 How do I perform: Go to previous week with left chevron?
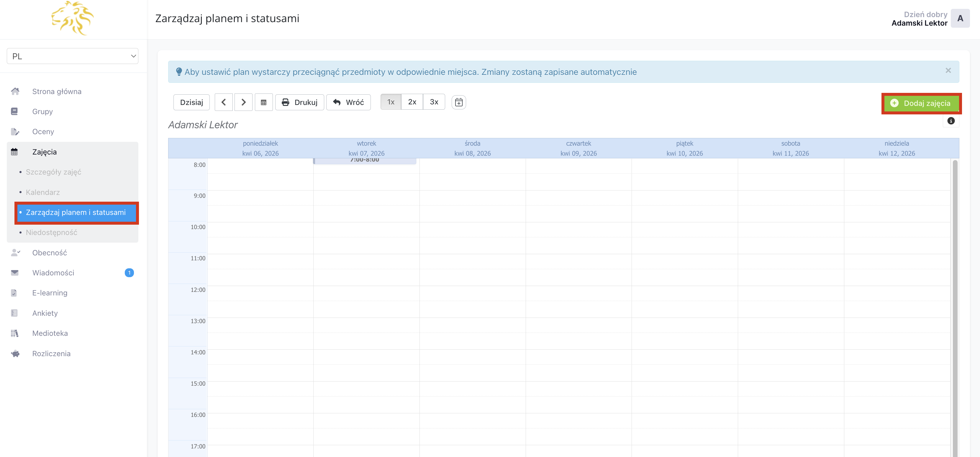click(223, 102)
